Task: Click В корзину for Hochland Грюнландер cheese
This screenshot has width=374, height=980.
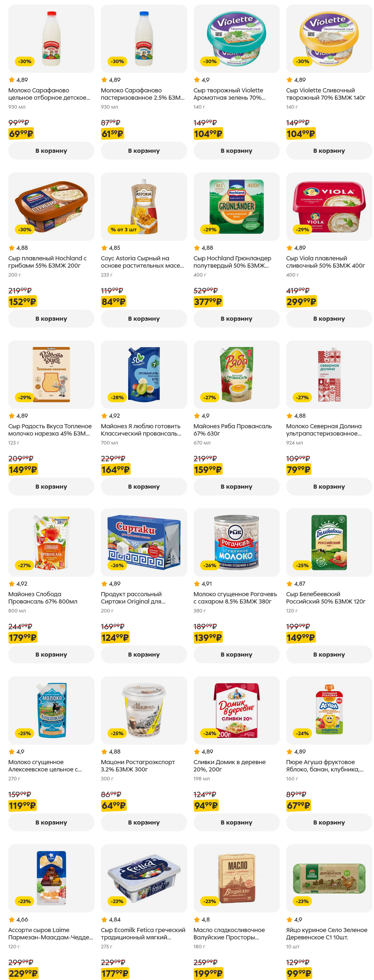Action: click(x=236, y=319)
